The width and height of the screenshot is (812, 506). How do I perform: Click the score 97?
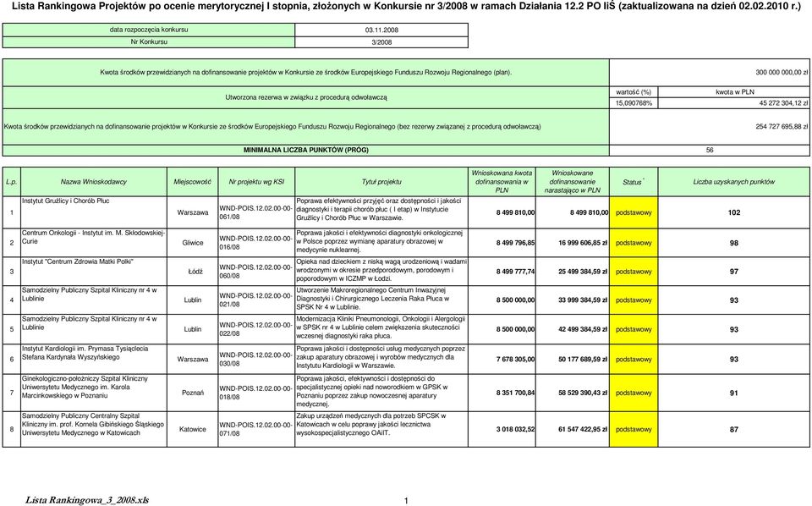click(734, 272)
